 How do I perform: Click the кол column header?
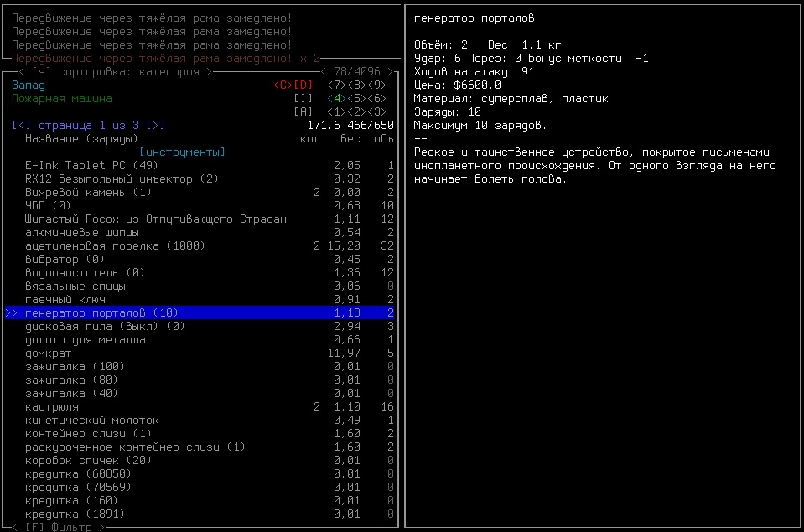[309, 139]
